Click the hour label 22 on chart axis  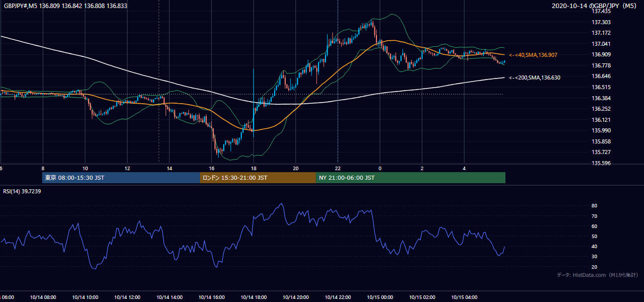point(338,169)
